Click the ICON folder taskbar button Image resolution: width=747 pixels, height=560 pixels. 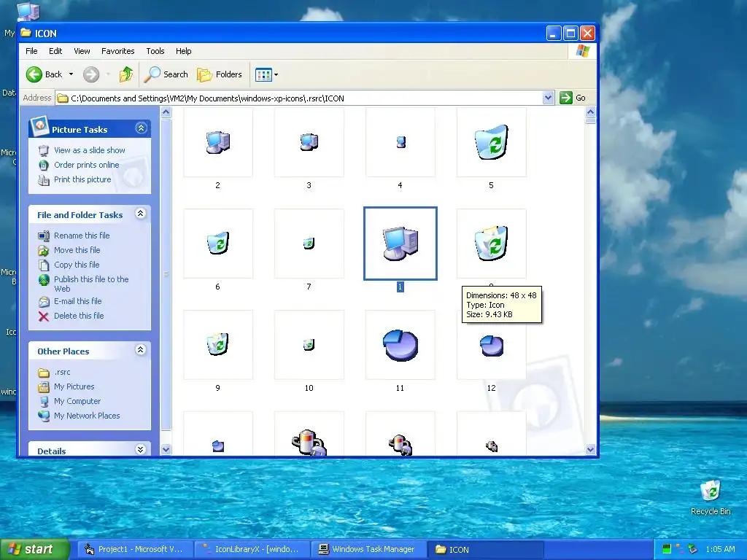coord(485,550)
